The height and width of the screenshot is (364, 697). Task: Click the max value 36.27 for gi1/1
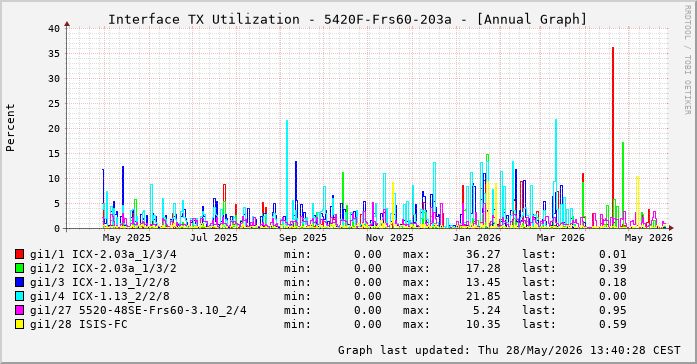click(483, 254)
